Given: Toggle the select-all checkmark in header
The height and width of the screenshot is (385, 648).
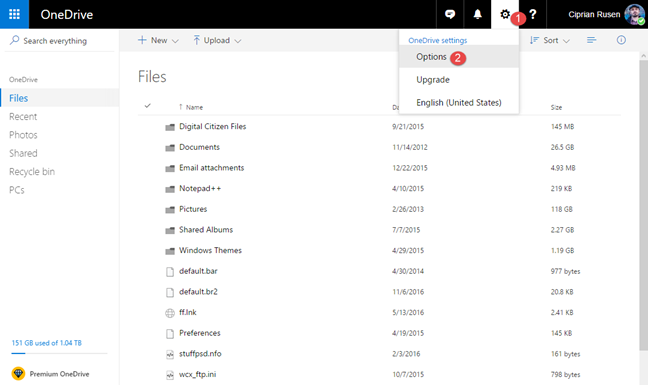Looking at the screenshot, I should [148, 106].
